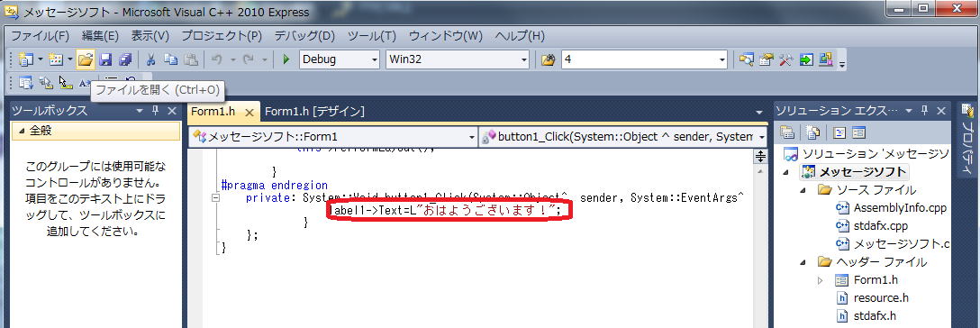Open the Toolbox hammer-and-wrench icon

pyautogui.click(x=785, y=59)
